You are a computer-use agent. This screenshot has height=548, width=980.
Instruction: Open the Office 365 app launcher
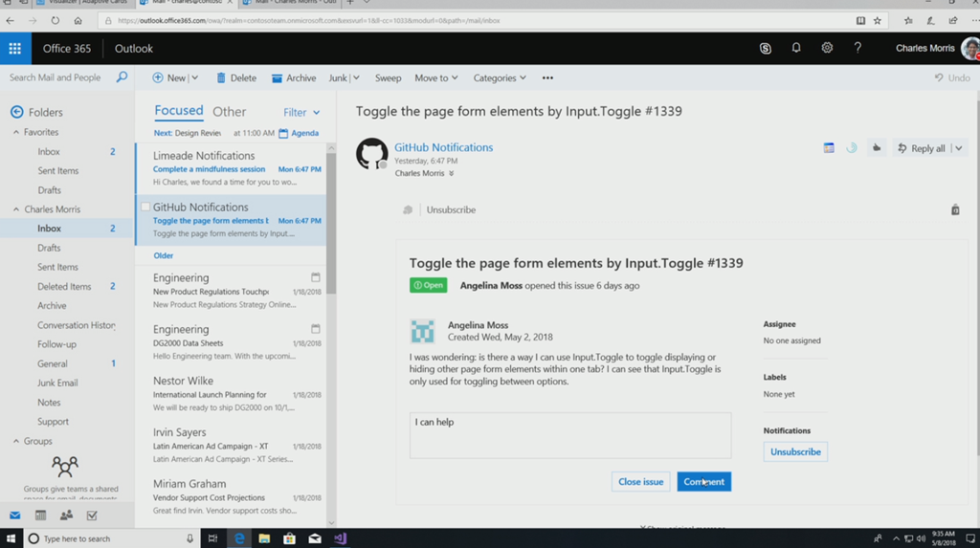pyautogui.click(x=14, y=49)
